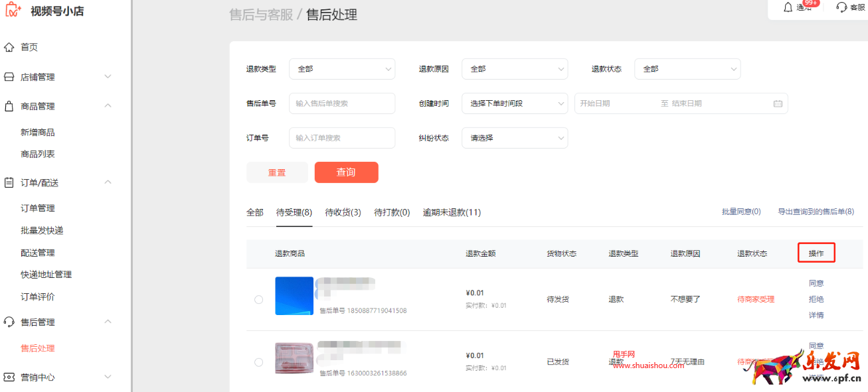868x392 pixels.
Task: Open the 纠纷状态 selector
Action: [x=514, y=137]
